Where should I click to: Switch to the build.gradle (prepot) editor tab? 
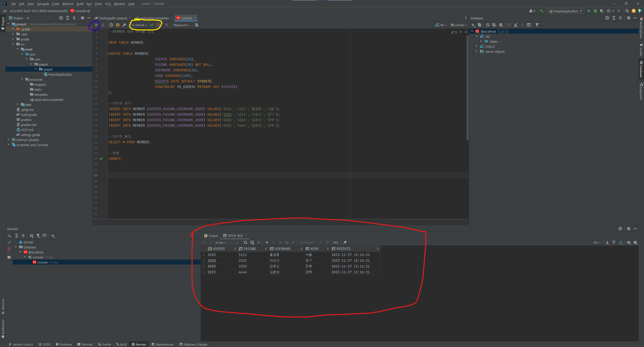[113, 18]
